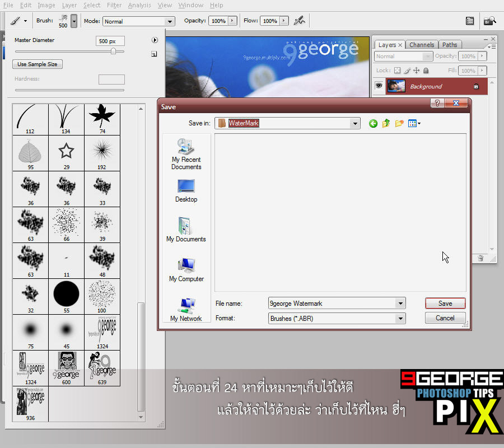The height and width of the screenshot is (448, 504).
Task: Toggle the Brushes palette icon
Action: point(470,21)
